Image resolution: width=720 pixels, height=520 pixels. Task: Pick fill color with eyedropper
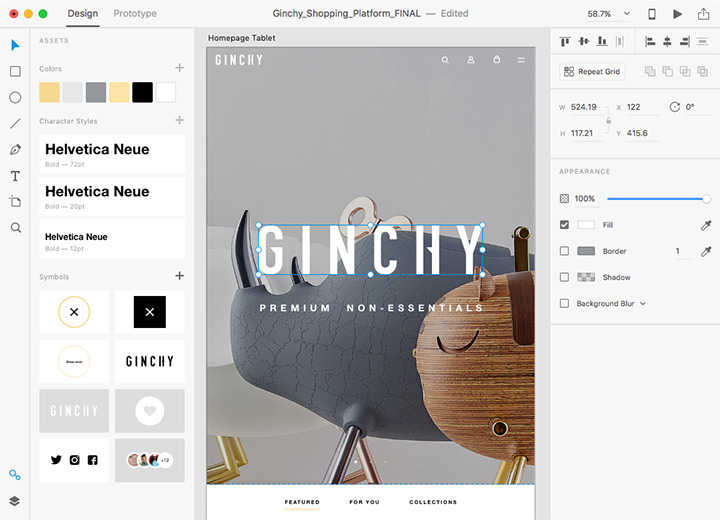(706, 225)
